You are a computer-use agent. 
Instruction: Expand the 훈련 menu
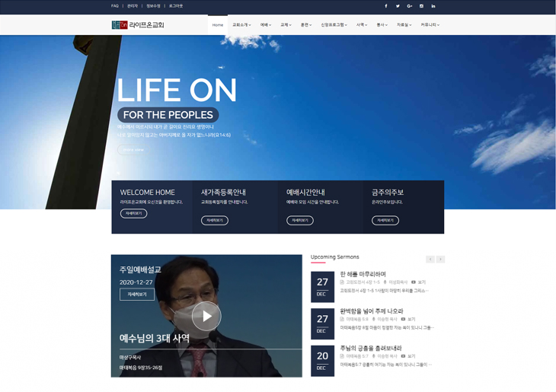coord(306,25)
